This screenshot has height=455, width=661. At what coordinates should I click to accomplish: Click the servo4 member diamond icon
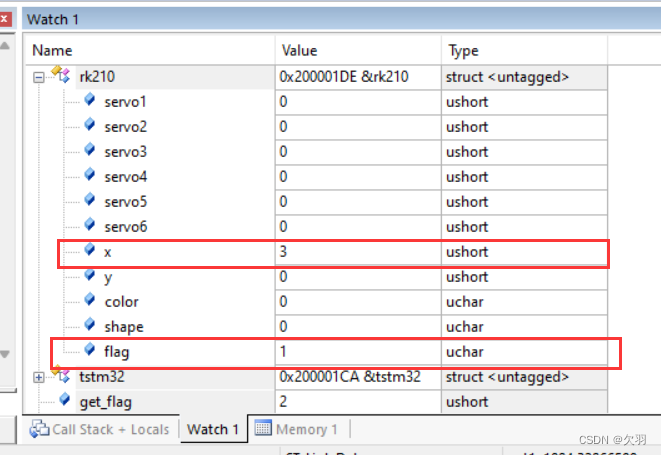(x=89, y=174)
